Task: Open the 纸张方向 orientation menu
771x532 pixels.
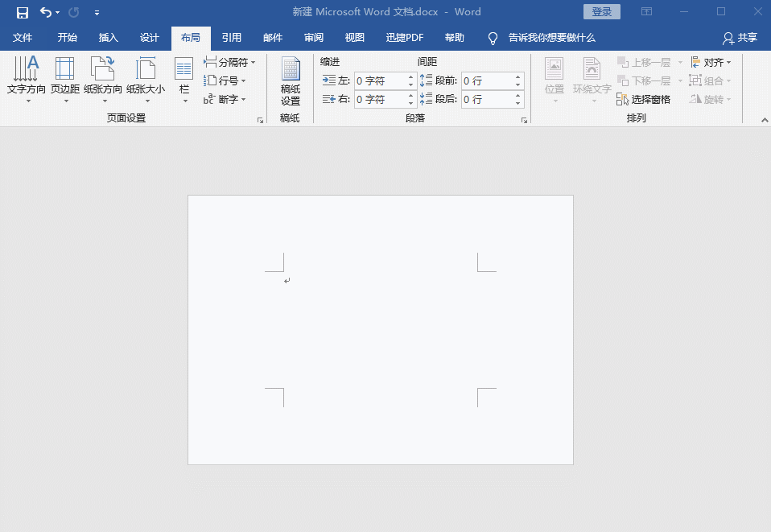Action: (103, 79)
